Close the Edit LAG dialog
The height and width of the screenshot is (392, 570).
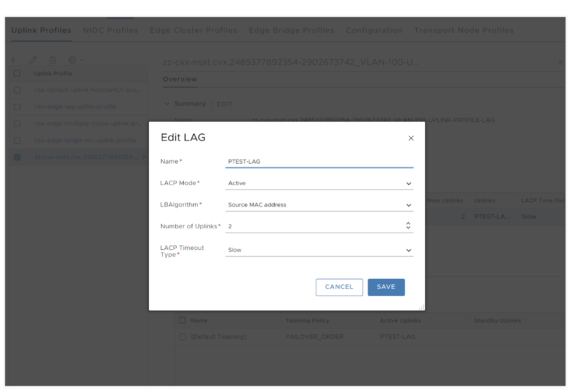click(411, 138)
